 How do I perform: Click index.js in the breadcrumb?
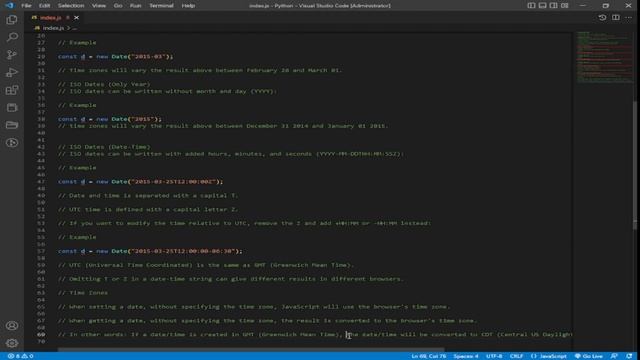tap(53, 28)
